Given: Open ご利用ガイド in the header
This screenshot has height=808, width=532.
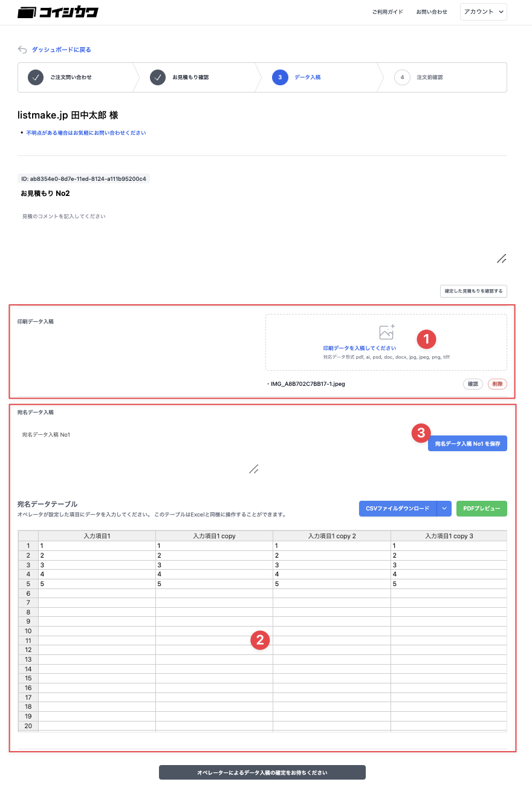Looking at the screenshot, I should pyautogui.click(x=388, y=12).
